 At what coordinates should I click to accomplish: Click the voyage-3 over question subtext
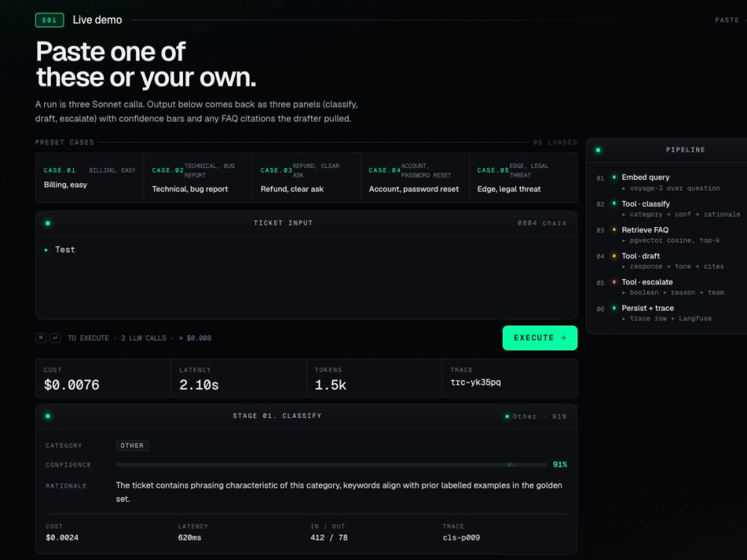(675, 188)
